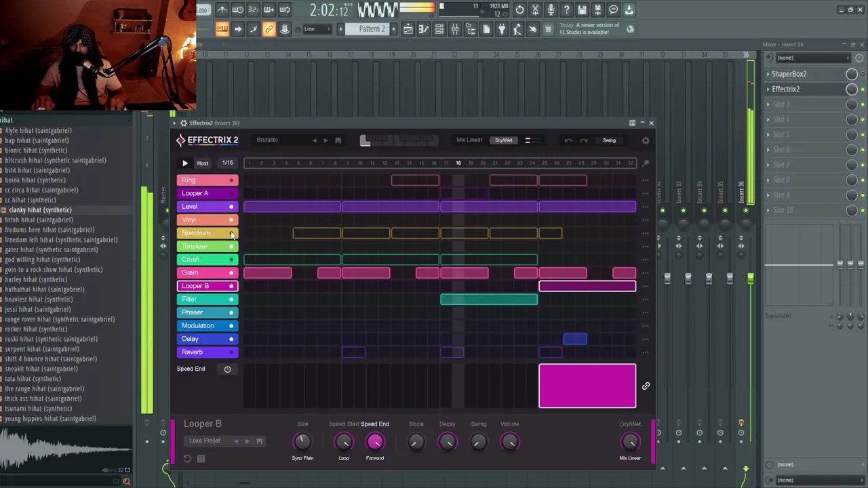
Task: Click the Size knob
Action: coord(302,442)
